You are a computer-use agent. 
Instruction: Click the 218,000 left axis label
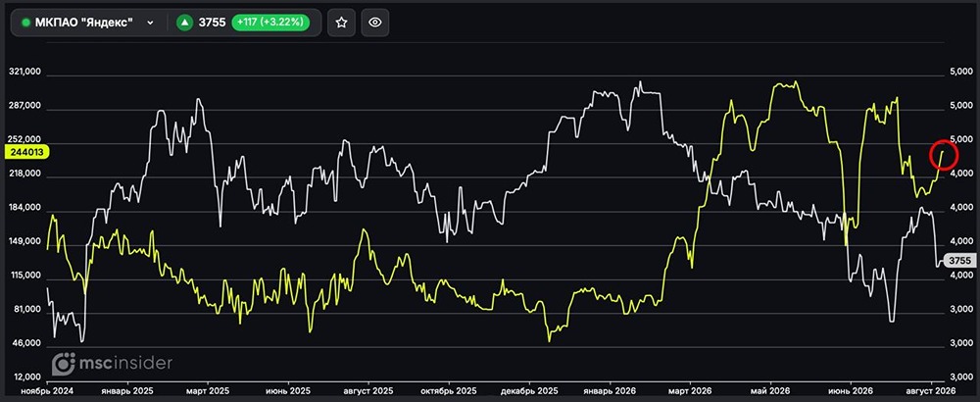(x=25, y=175)
